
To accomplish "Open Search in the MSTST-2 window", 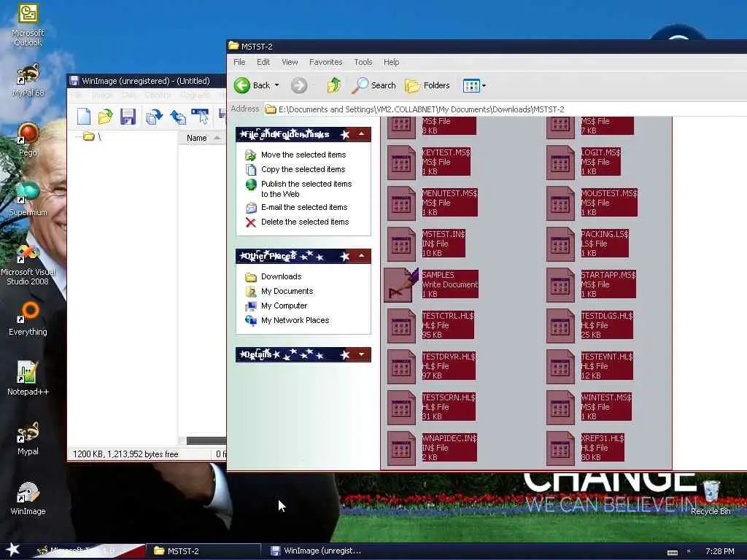I will 374,85.
